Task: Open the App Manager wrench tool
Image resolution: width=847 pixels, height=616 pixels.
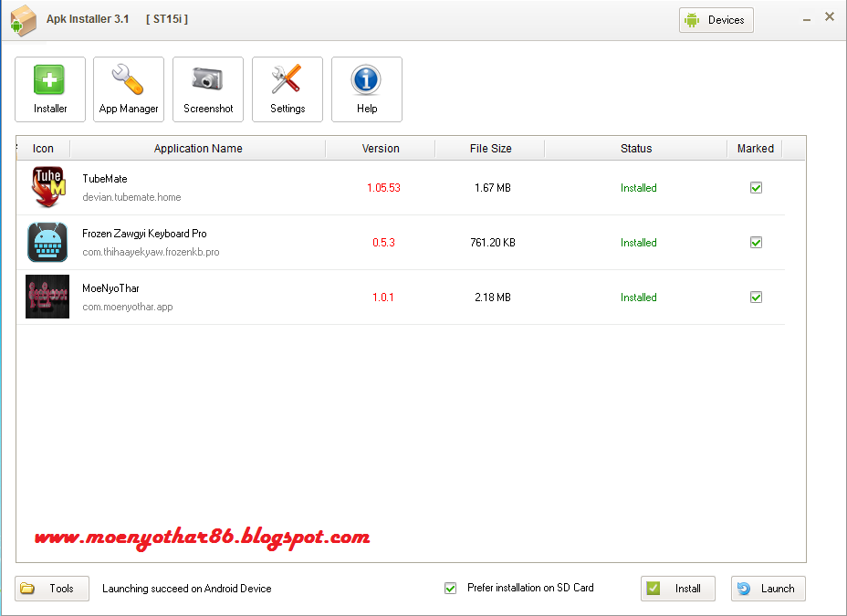Action: [129, 89]
